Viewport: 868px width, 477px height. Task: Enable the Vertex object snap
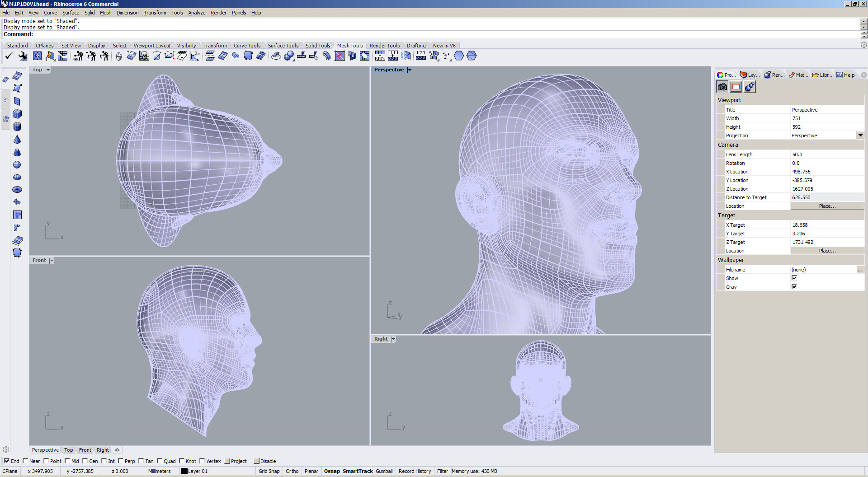(x=202, y=461)
